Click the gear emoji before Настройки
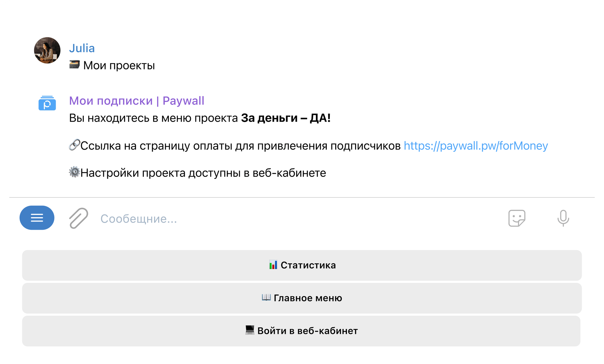Image resolution: width=604 pixels, height=364 pixels. click(x=74, y=172)
